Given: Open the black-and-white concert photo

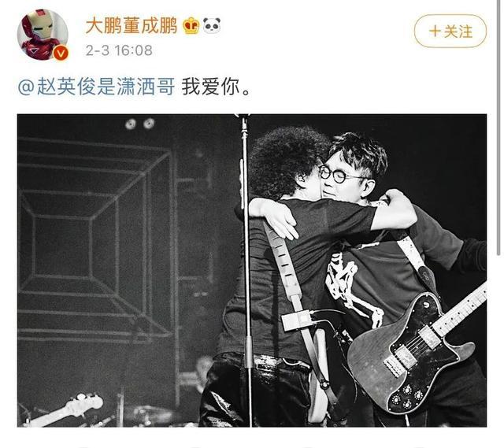Looking at the screenshot, I should click(x=252, y=270).
